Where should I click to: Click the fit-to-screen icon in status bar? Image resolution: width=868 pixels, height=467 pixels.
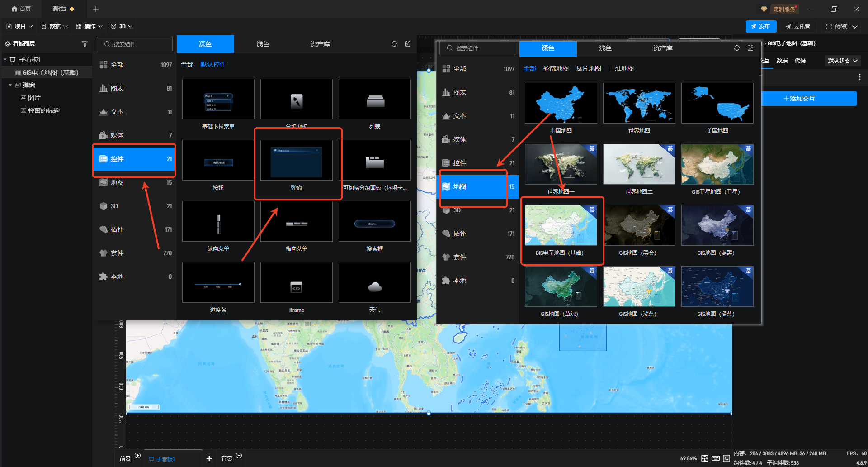coord(705,458)
